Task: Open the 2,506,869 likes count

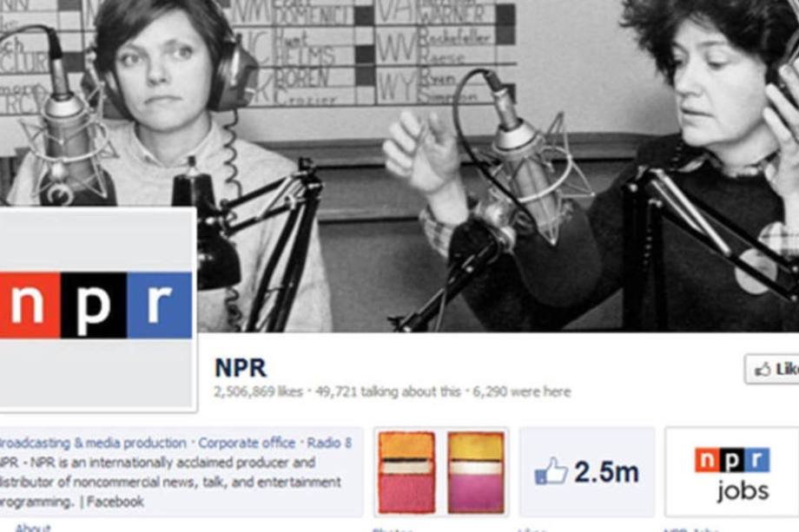Action: coord(258,392)
